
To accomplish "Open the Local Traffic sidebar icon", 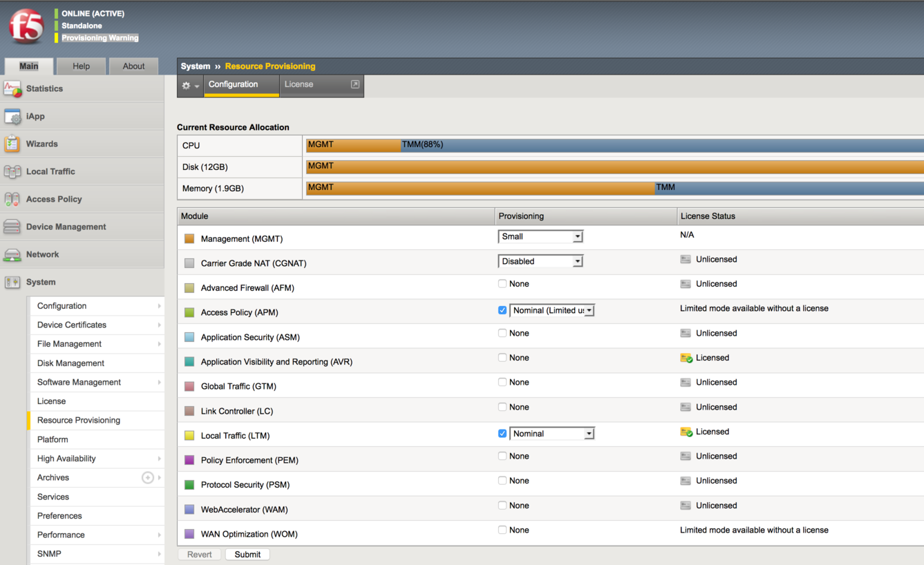I will [12, 171].
